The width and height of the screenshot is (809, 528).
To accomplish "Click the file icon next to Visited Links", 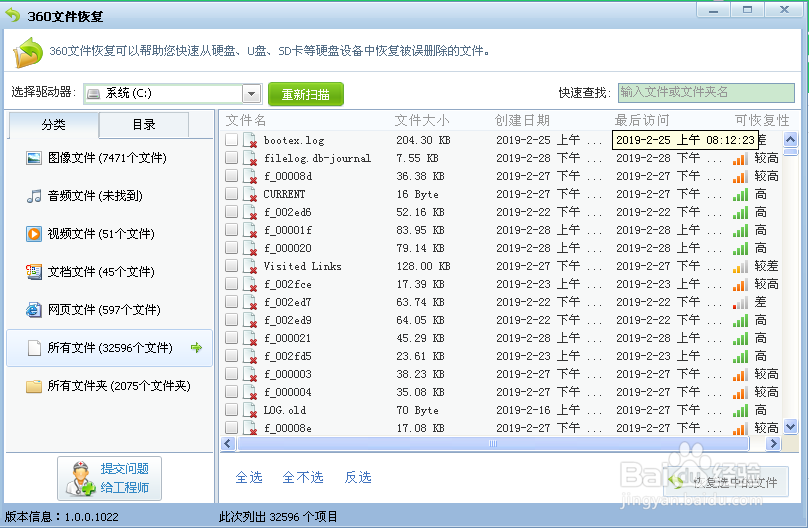I will 250,266.
